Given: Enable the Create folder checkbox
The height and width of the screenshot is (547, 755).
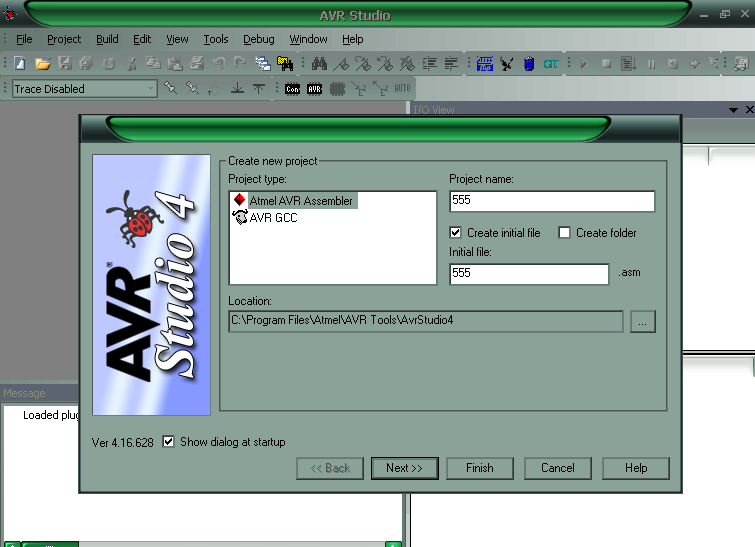Looking at the screenshot, I should click(564, 233).
